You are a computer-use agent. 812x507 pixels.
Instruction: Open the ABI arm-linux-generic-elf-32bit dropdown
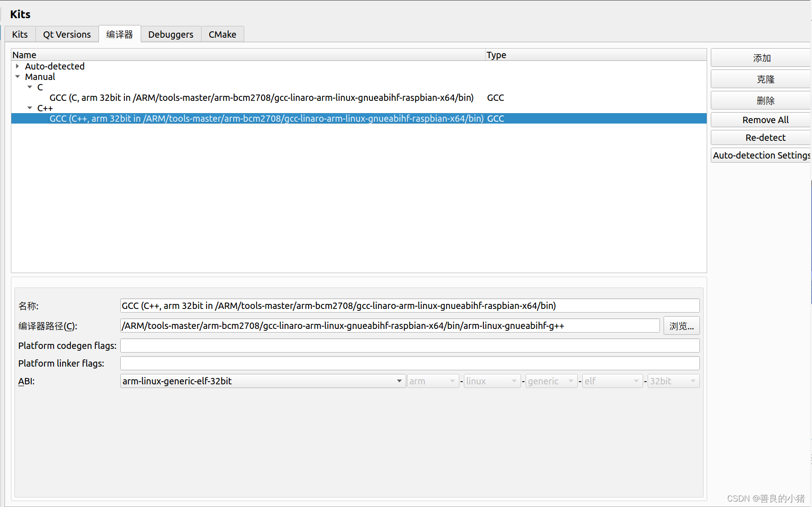pyautogui.click(x=263, y=381)
